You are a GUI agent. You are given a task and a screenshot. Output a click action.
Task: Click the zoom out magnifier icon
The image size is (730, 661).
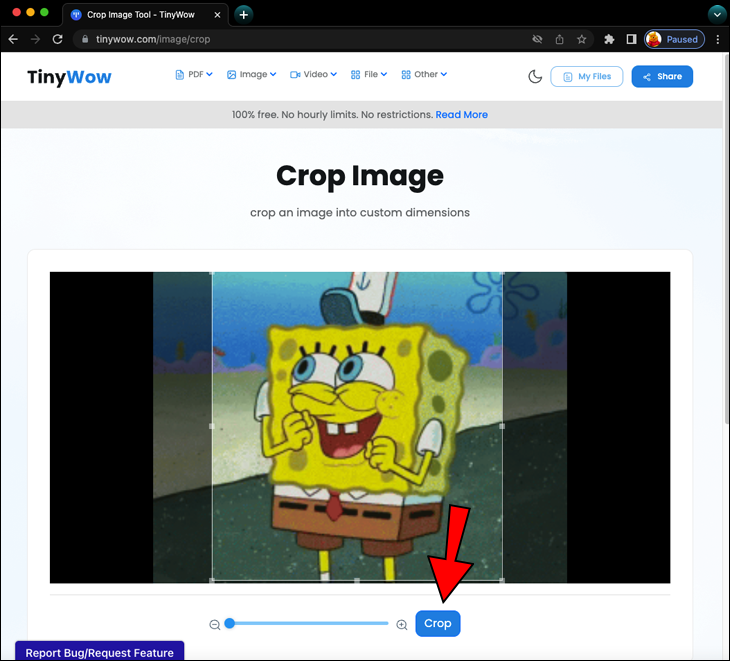(215, 625)
